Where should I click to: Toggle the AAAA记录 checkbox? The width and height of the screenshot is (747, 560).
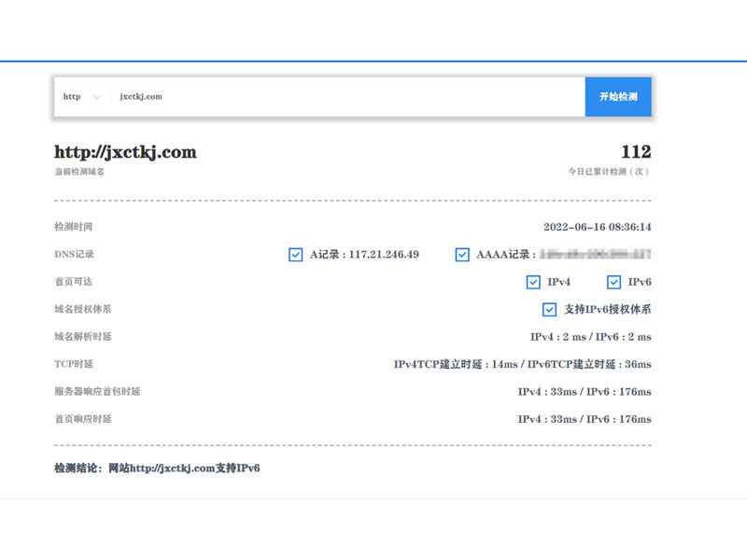click(462, 255)
